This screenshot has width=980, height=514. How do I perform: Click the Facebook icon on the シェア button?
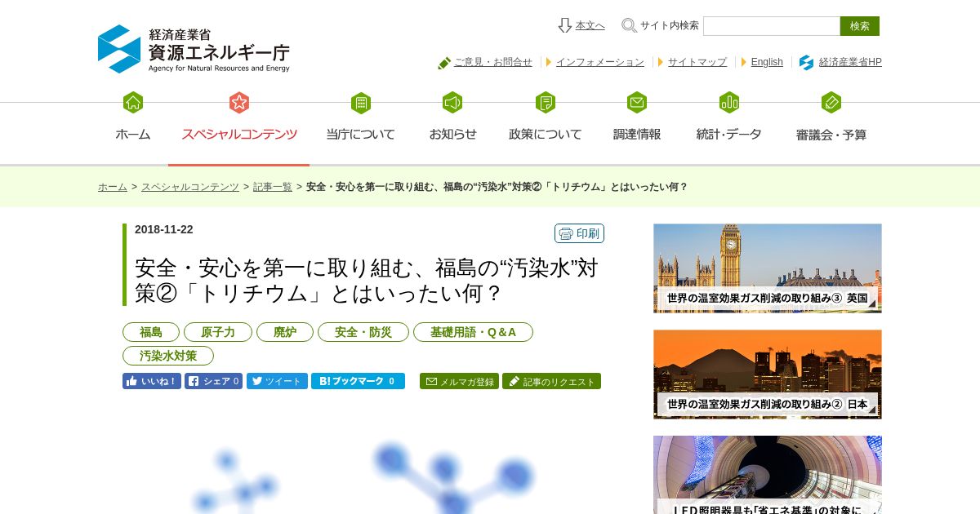[194, 381]
